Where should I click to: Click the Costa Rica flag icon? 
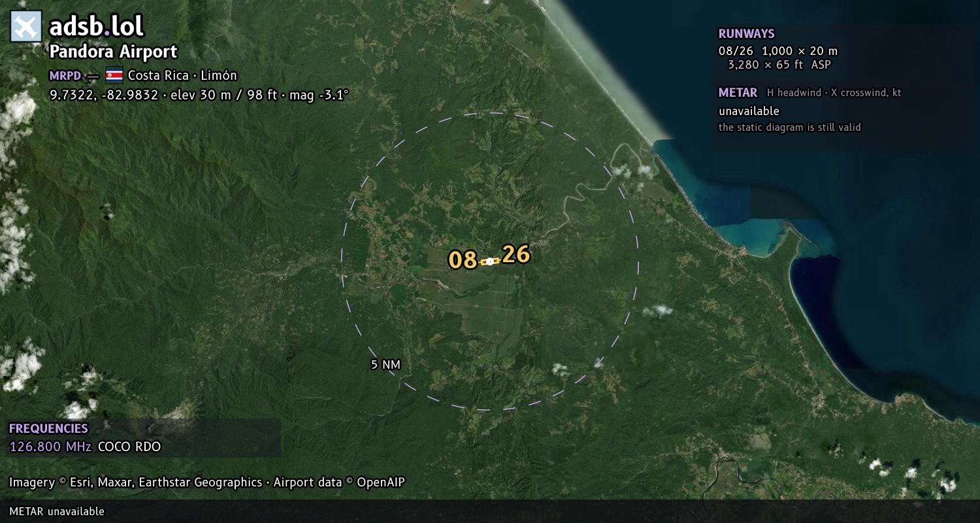click(x=114, y=75)
